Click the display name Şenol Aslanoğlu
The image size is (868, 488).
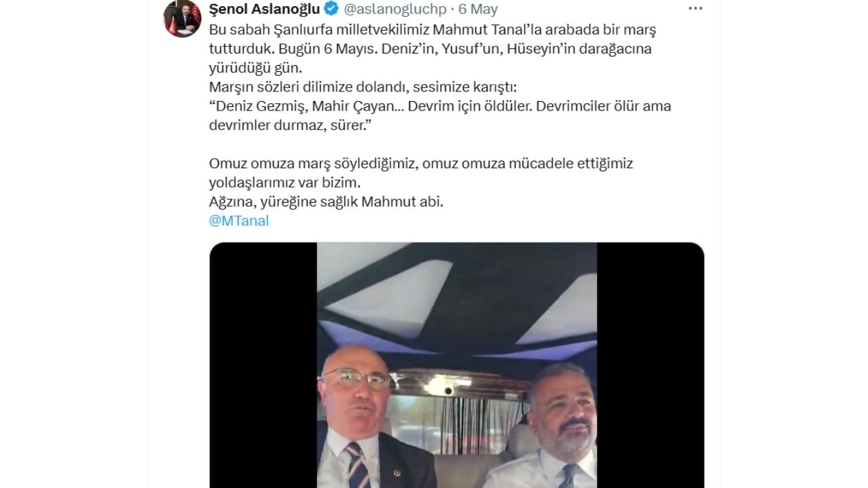coord(264,9)
